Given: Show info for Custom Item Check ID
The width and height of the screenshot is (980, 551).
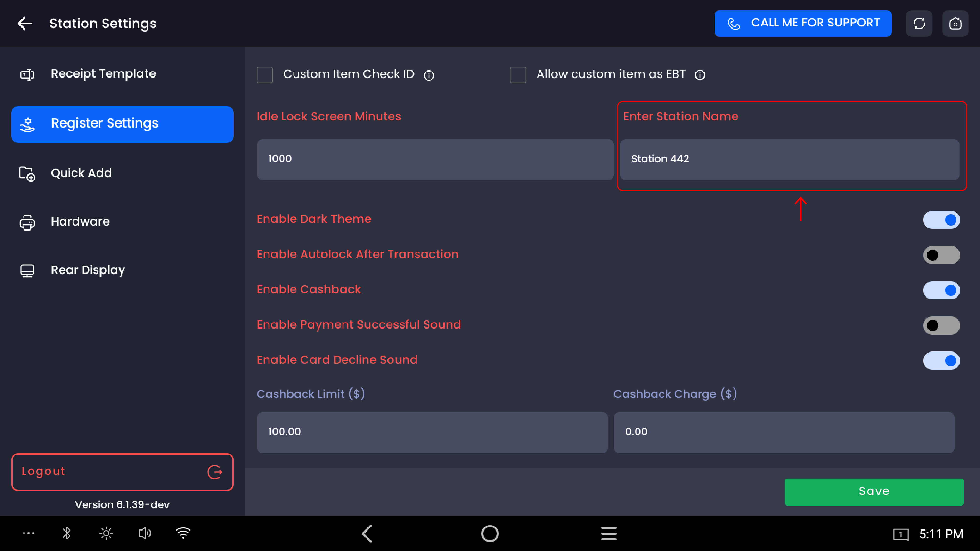Looking at the screenshot, I should tap(429, 75).
